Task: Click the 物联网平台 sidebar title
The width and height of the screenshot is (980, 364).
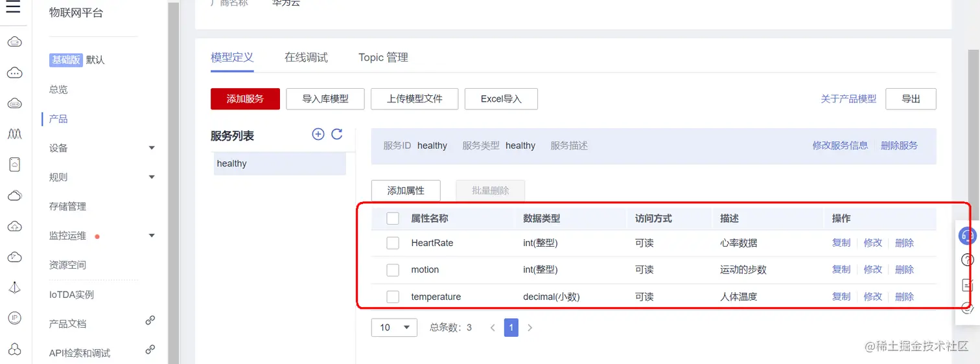Action: pos(76,13)
